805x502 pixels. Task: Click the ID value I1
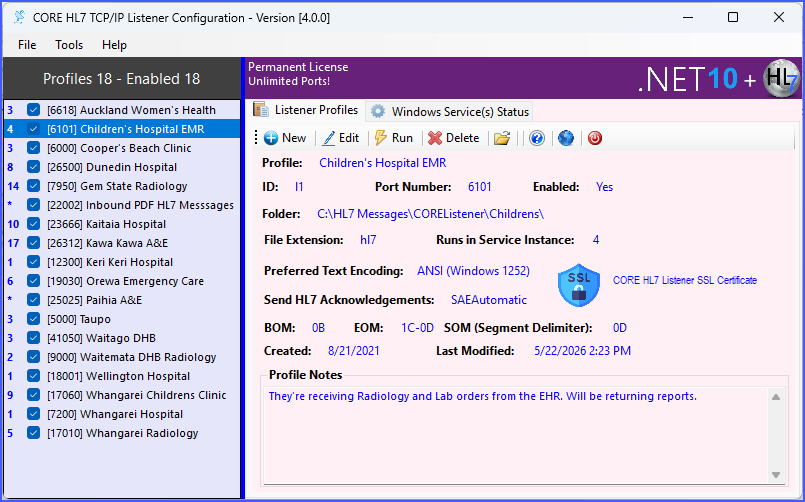(x=299, y=187)
